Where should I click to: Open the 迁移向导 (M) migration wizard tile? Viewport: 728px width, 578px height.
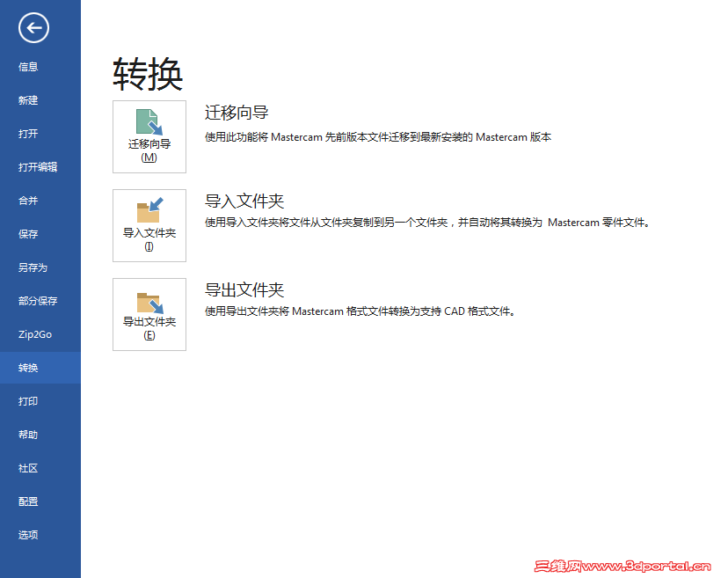[x=149, y=136]
